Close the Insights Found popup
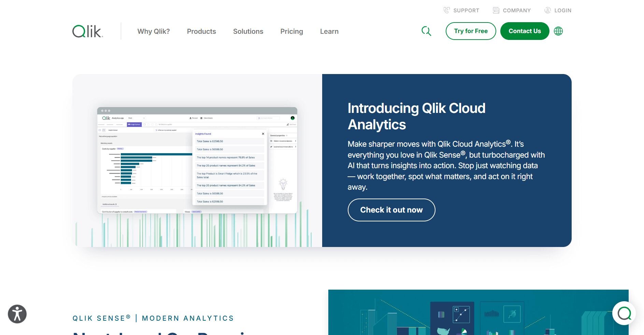Viewport: 644px width, 335px height. point(263,134)
